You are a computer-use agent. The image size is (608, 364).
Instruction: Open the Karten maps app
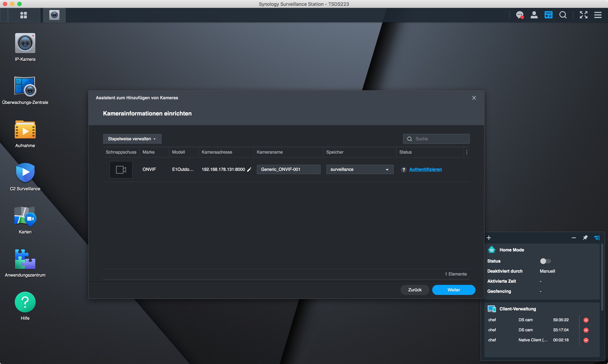[x=25, y=216]
